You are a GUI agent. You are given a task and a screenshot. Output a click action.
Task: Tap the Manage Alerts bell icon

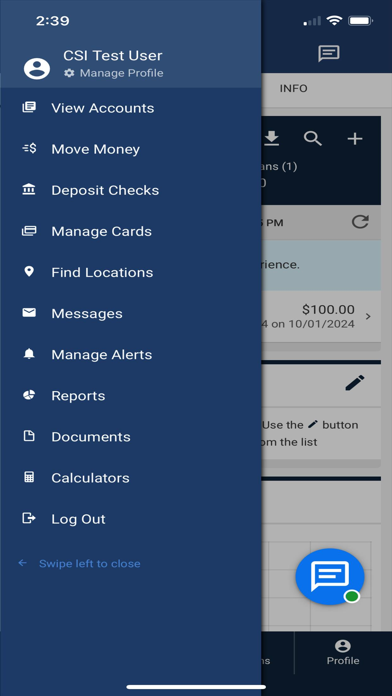pos(29,354)
